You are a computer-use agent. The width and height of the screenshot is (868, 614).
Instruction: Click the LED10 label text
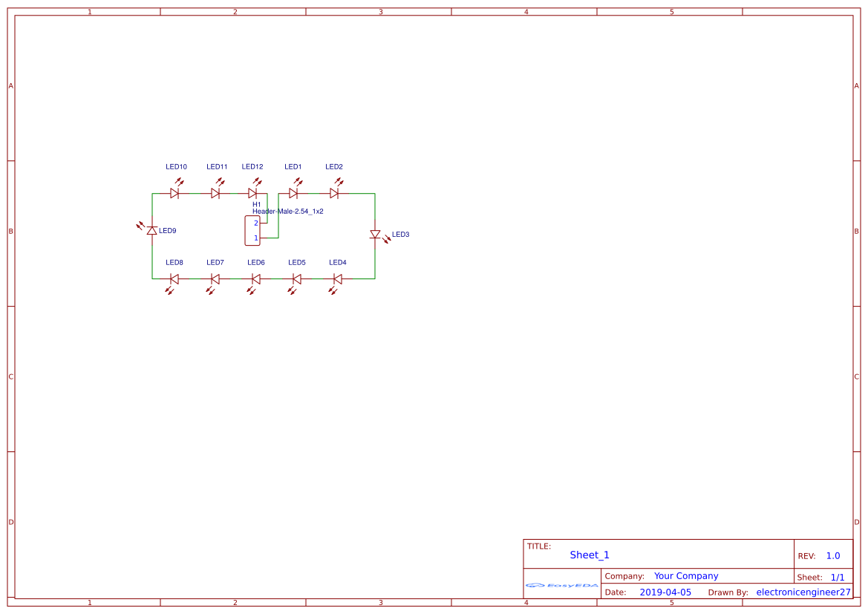click(176, 166)
